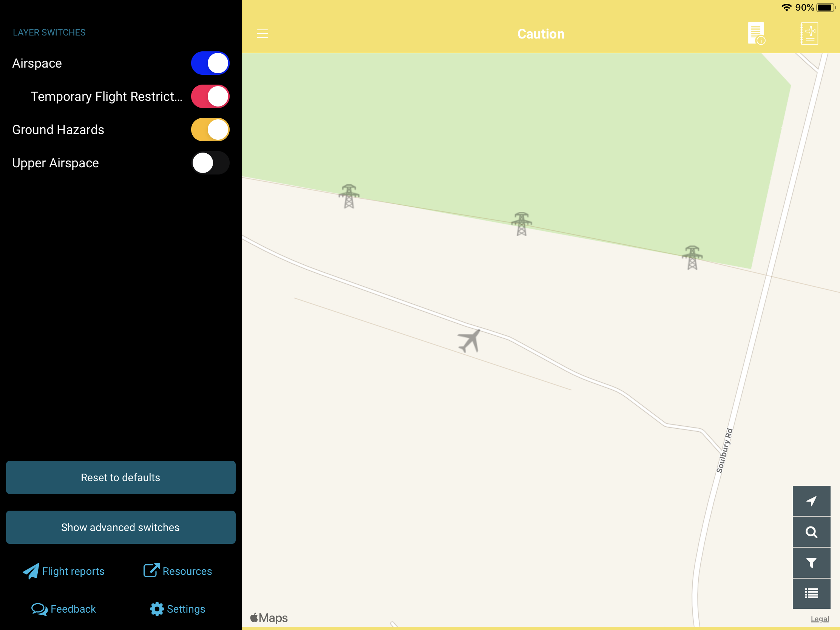840x630 pixels.
Task: Check the battery indicator in status bar
Action: (x=825, y=8)
